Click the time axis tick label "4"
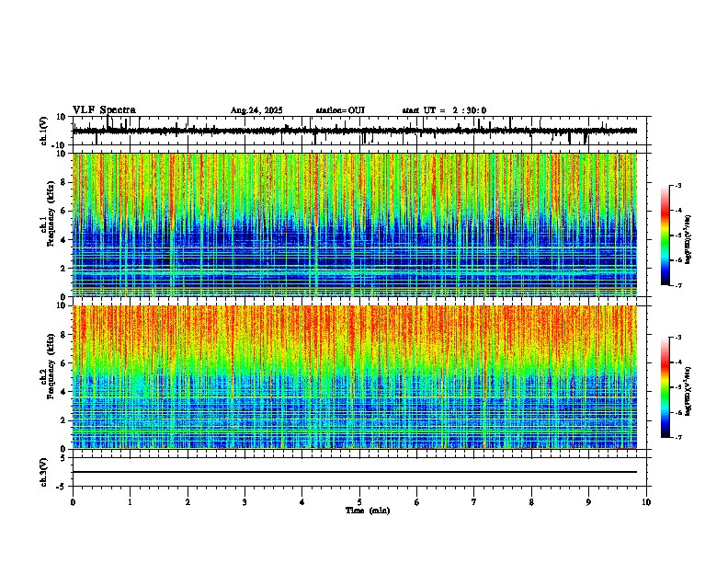Image resolution: width=728 pixels, height=563 pixels. pyautogui.click(x=302, y=502)
